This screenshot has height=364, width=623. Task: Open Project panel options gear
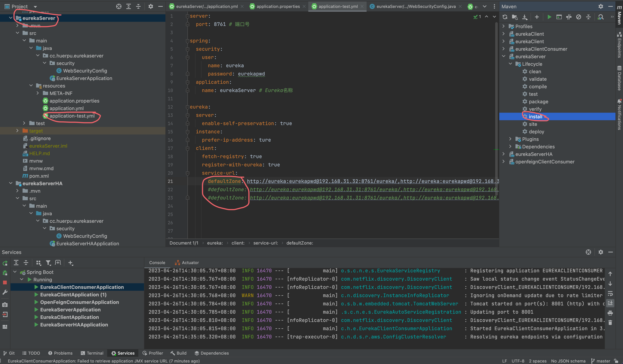tap(151, 6)
